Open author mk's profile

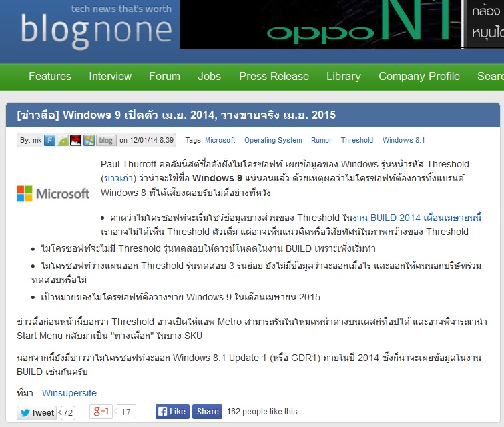[x=37, y=140]
